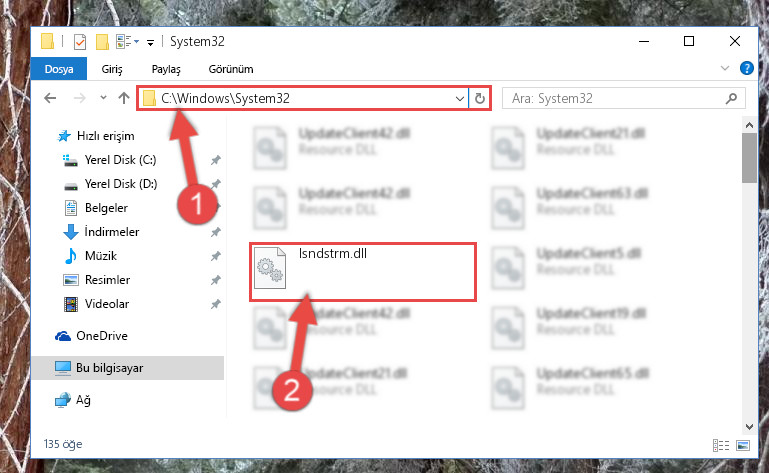Click the New Folder toolbar icon
The width and height of the screenshot is (769, 473).
(x=102, y=42)
